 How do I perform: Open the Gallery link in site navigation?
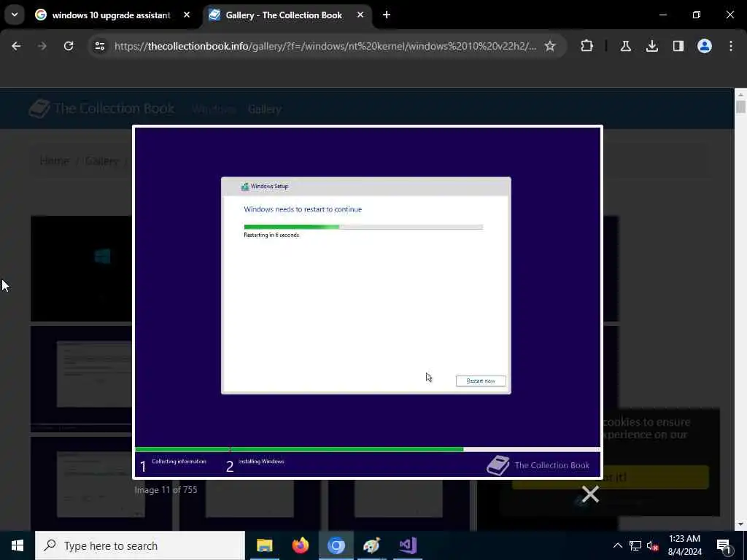click(x=264, y=109)
